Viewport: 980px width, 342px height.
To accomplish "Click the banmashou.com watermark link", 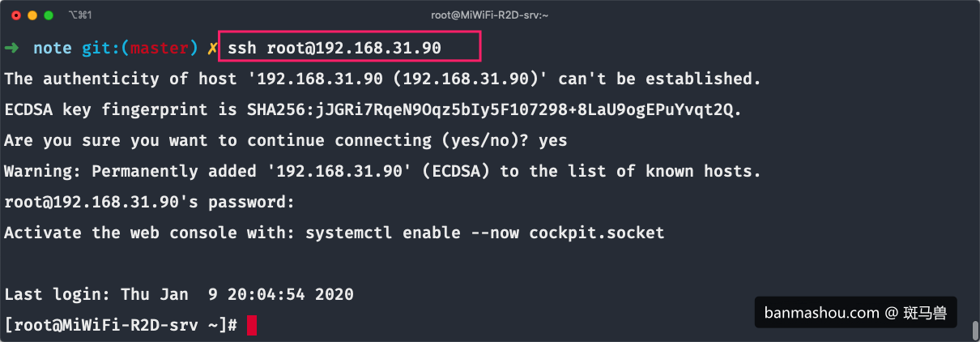I will (855, 313).
